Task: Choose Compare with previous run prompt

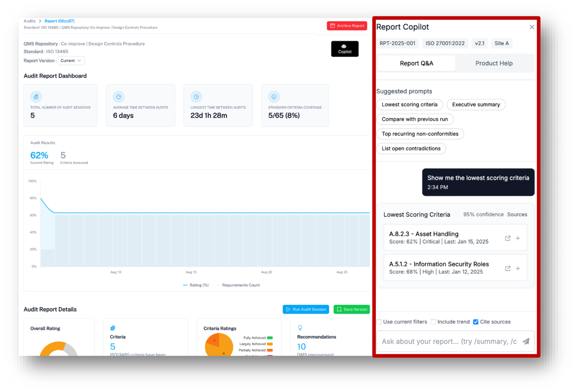Action: tap(415, 119)
